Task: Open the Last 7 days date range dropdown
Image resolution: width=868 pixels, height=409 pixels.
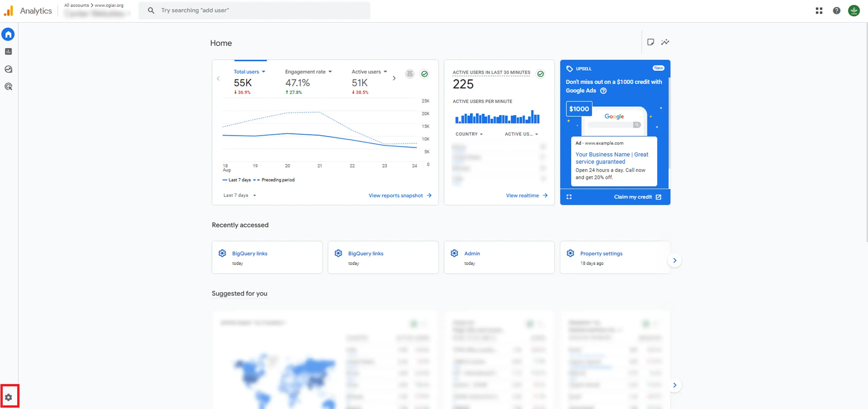Action: pyautogui.click(x=240, y=195)
